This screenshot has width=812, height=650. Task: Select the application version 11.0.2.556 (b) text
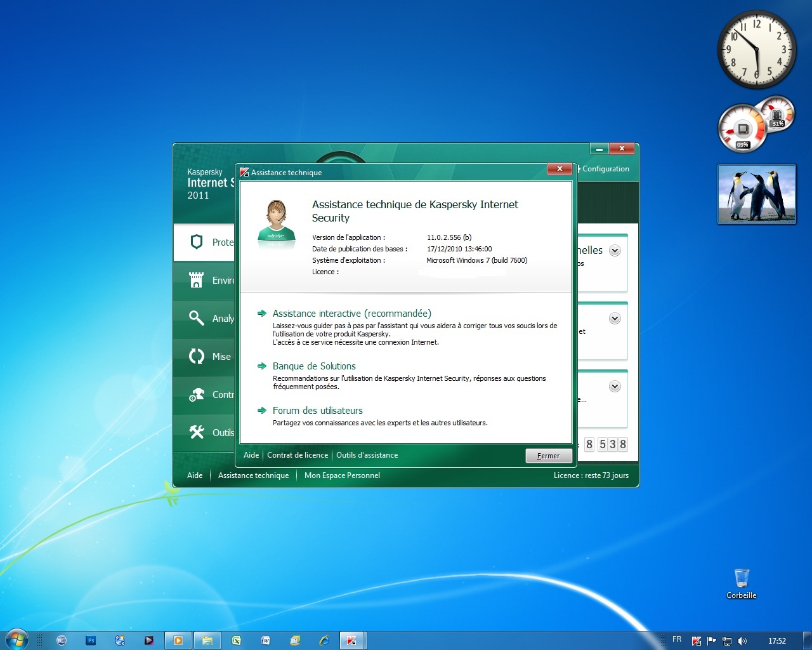(x=449, y=237)
